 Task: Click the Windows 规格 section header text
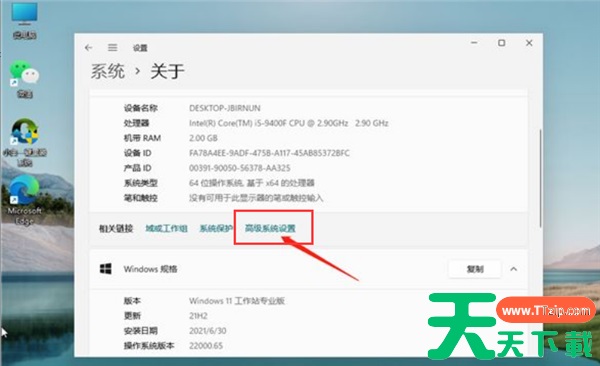(150, 269)
